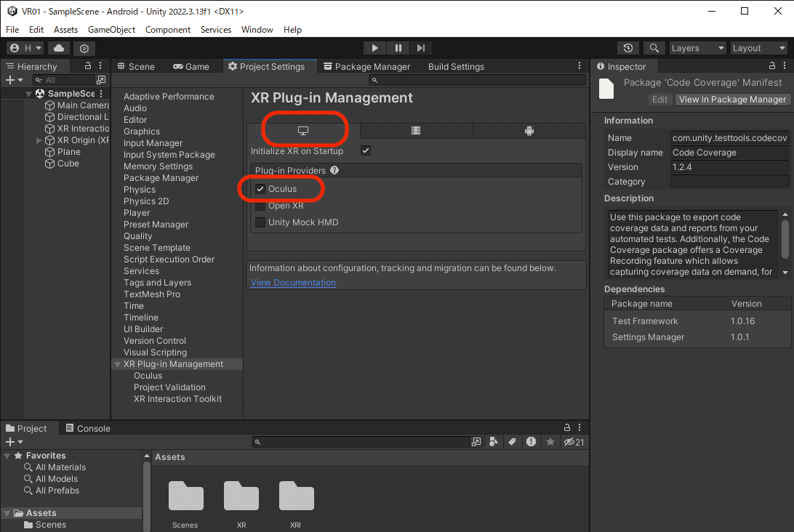Viewport: 794px width, 532px height.
Task: Click the Search by Label tag icon
Action: pos(512,442)
